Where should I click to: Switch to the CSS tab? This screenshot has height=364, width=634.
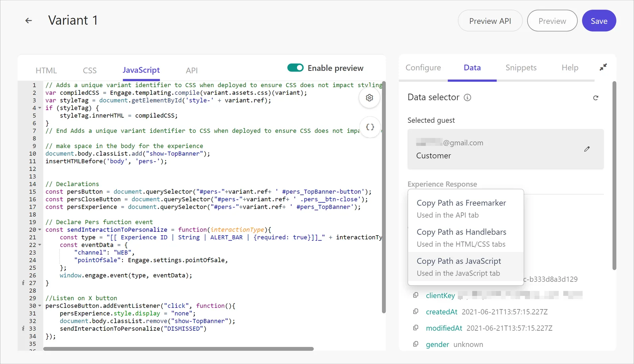tap(90, 71)
